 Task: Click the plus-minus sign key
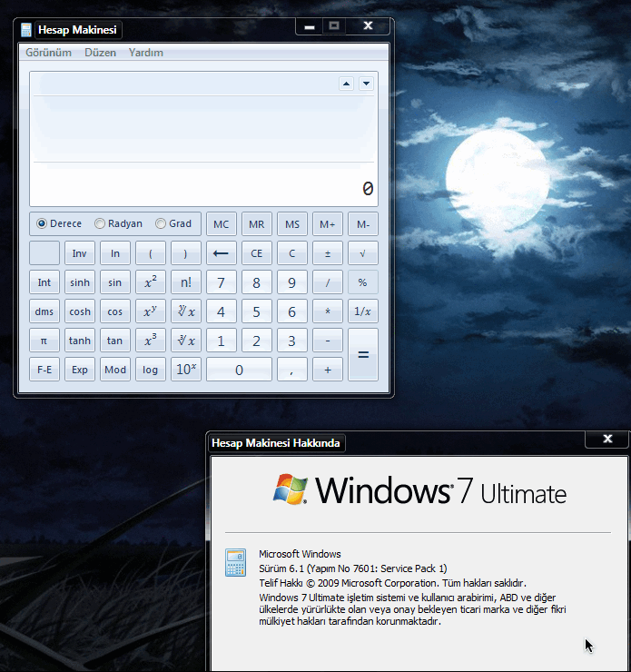coord(328,253)
